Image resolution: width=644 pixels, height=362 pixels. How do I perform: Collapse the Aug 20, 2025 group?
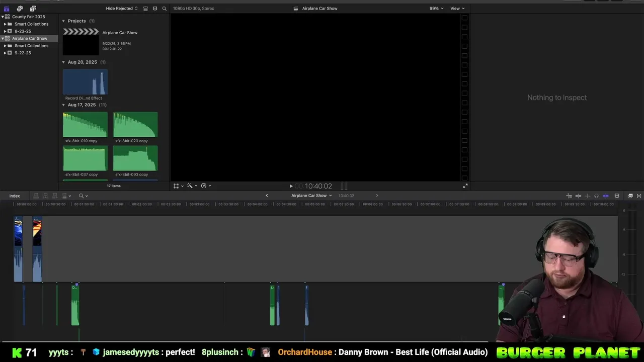[63, 62]
